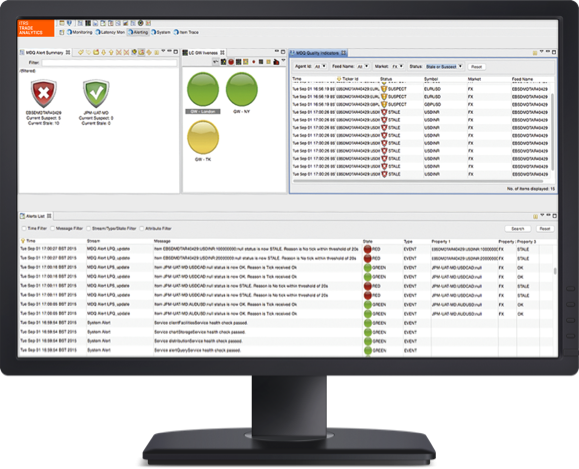Viewport: 579px width, 469px height.
Task: Click the Quality Indicators vertical scrollbar
Action: (x=553, y=131)
